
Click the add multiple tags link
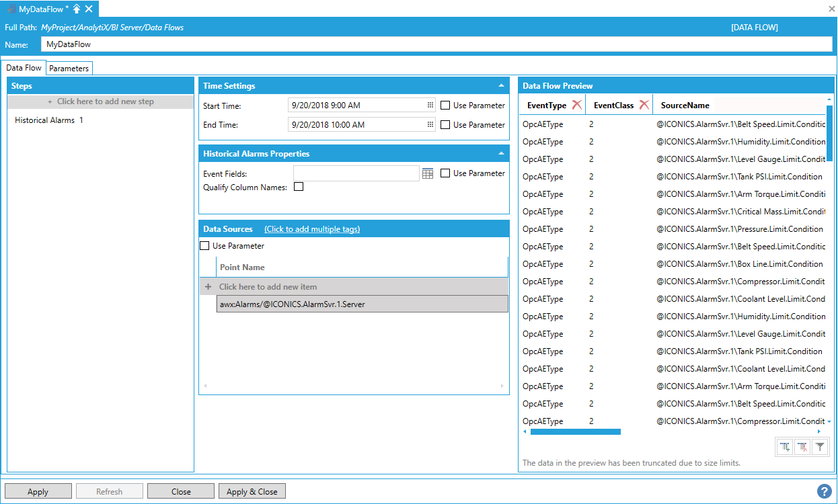pyautogui.click(x=312, y=229)
